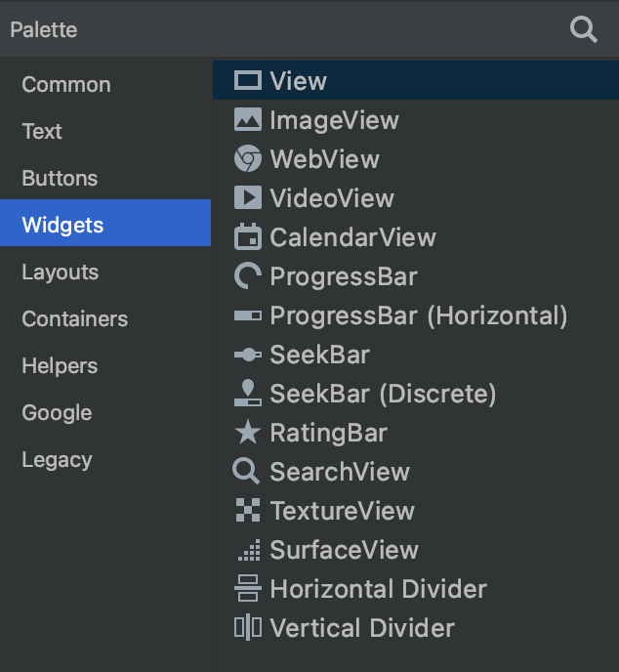This screenshot has height=672, width=619.
Task: Switch to the Text category
Action: (42, 132)
